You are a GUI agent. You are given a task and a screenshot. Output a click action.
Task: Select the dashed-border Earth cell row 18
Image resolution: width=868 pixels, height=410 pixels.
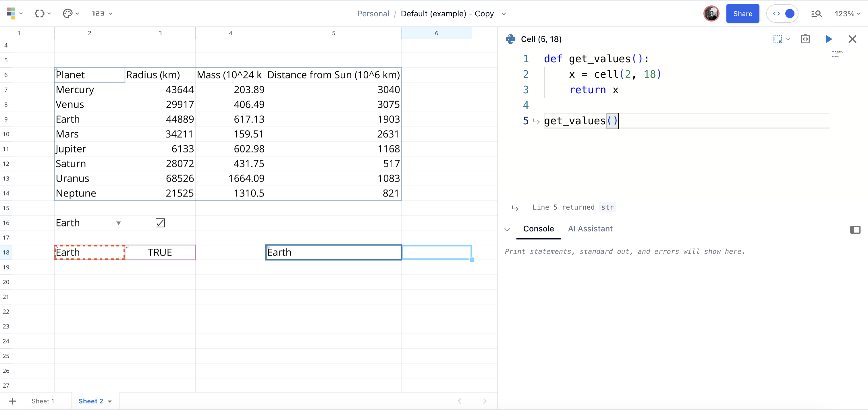point(90,252)
